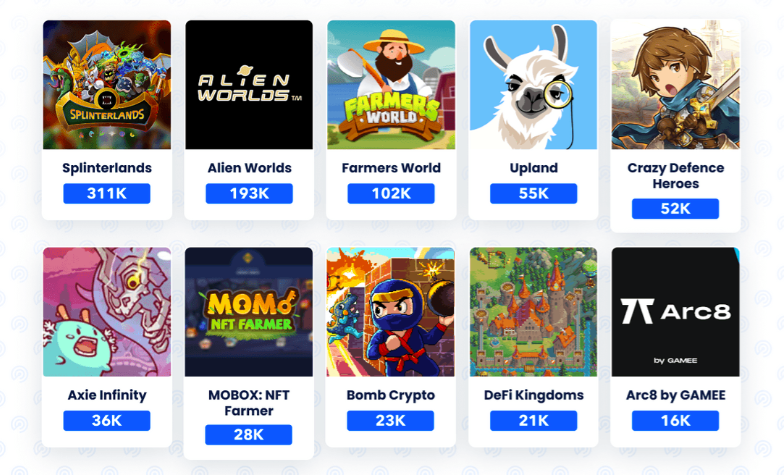The height and width of the screenshot is (475, 784).
Task: Select the Bomb Crypto title text
Action: pos(391,395)
